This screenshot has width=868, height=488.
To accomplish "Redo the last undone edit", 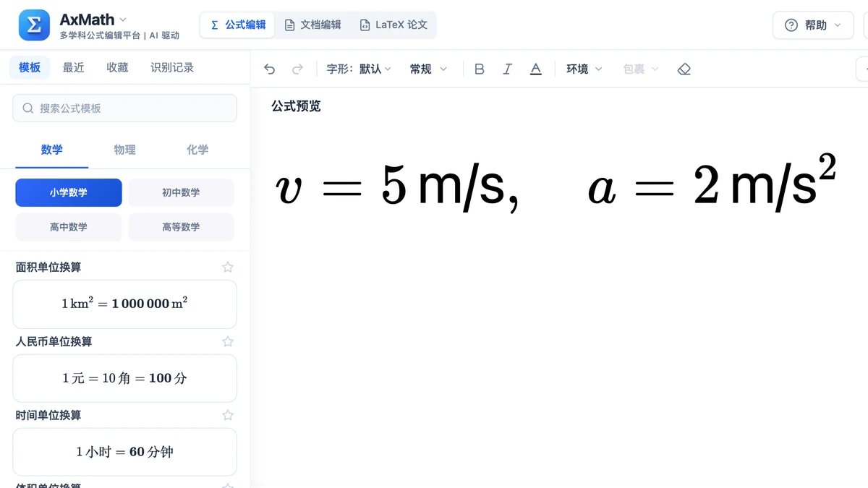I will [297, 69].
